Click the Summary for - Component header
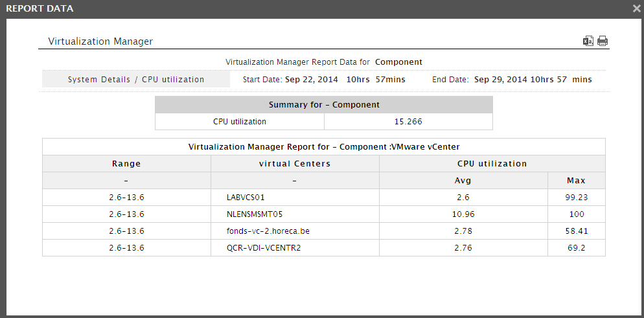 [x=324, y=105]
